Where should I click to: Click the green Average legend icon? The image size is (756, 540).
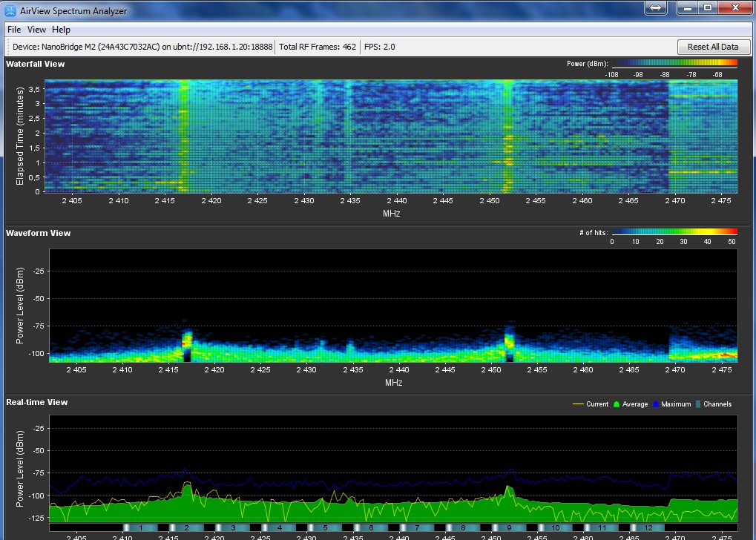pos(616,404)
